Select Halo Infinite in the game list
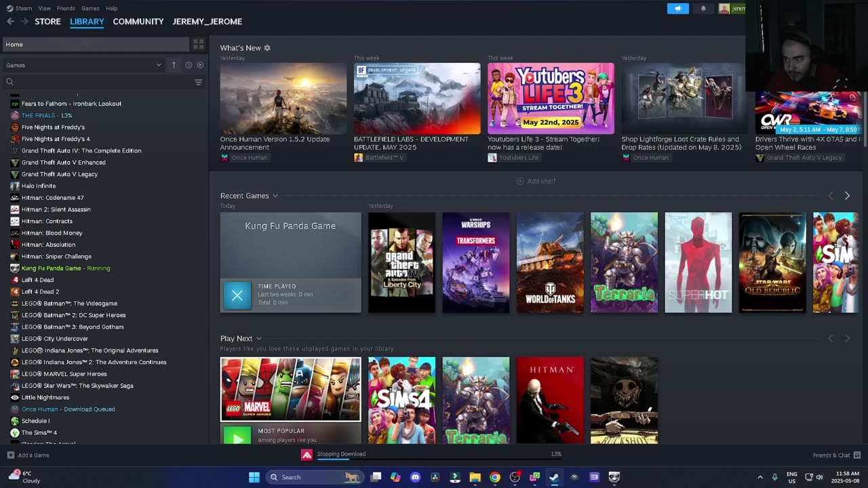868x488 pixels. 39,186
